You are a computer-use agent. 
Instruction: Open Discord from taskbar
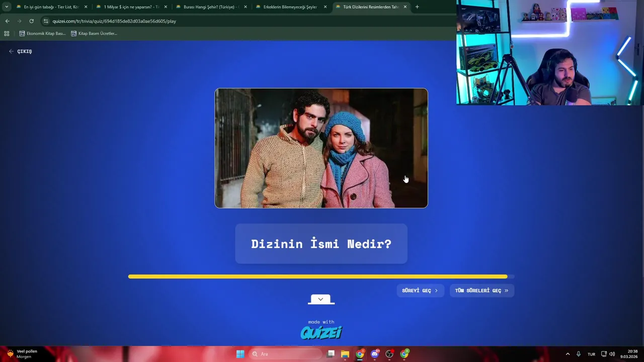coord(375,354)
